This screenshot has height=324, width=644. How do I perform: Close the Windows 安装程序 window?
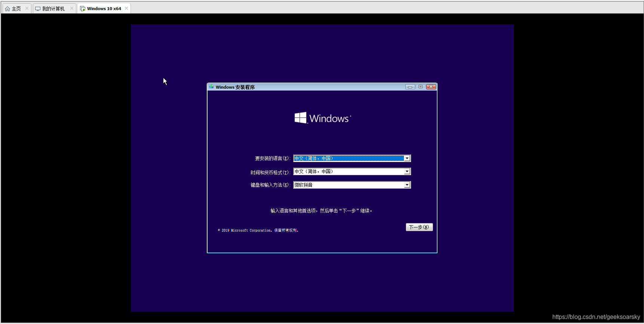coord(431,87)
